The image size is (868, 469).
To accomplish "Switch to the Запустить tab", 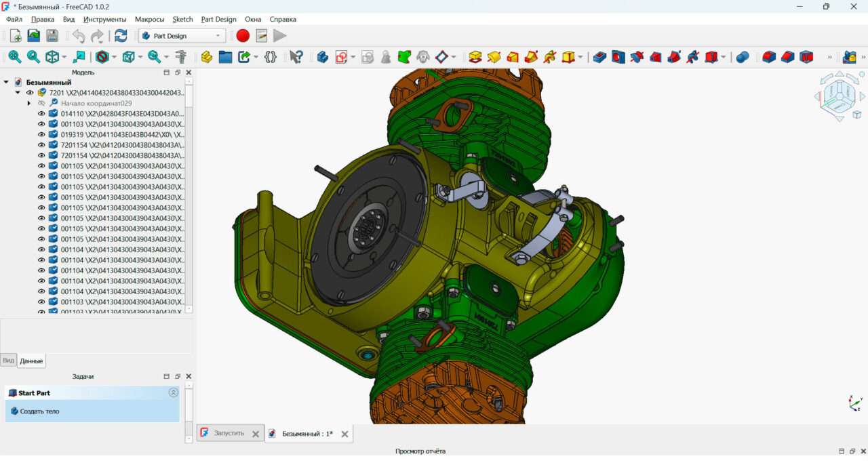I will point(229,433).
